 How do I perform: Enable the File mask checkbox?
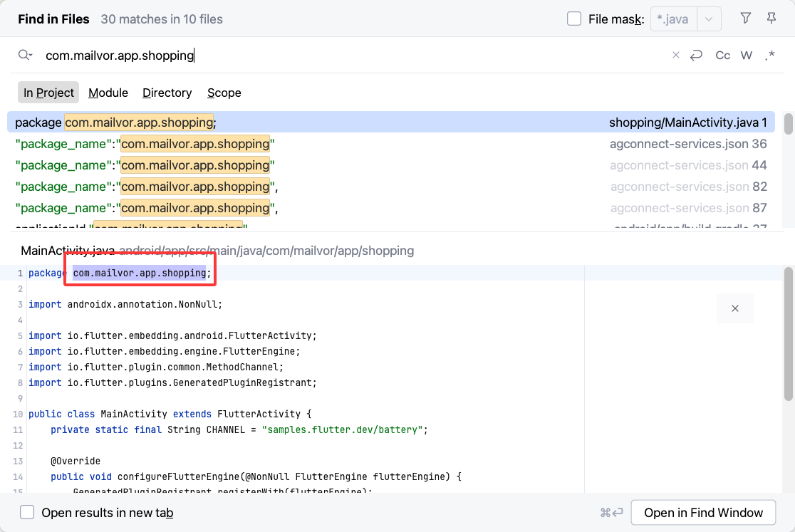click(x=574, y=19)
